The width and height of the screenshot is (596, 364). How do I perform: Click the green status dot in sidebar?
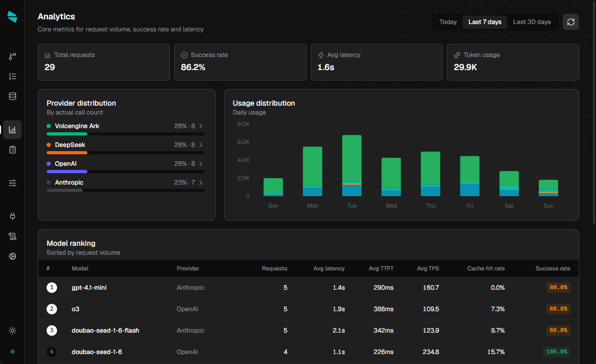point(13,351)
